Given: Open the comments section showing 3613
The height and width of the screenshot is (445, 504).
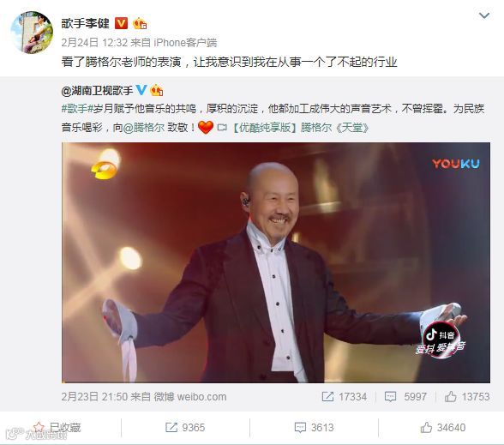Looking at the screenshot, I should (314, 428).
